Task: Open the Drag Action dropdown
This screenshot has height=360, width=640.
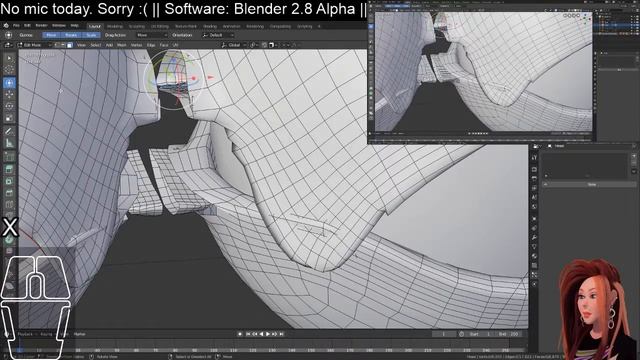Action: 151,35
